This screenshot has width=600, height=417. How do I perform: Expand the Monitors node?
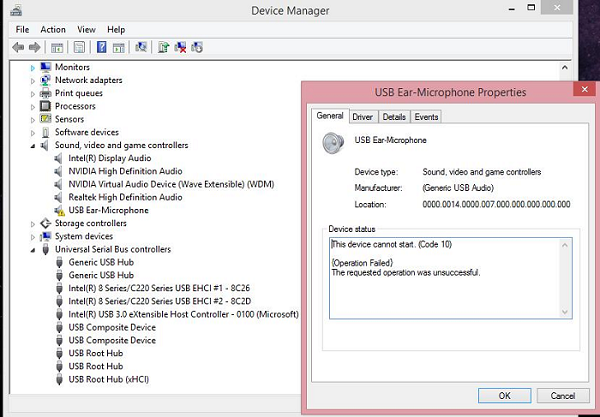[33, 68]
